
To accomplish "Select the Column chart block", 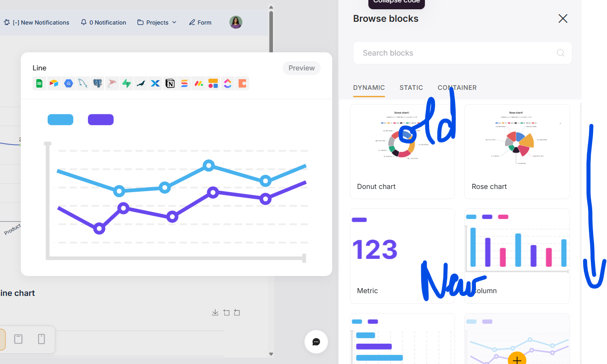I will click(x=517, y=256).
